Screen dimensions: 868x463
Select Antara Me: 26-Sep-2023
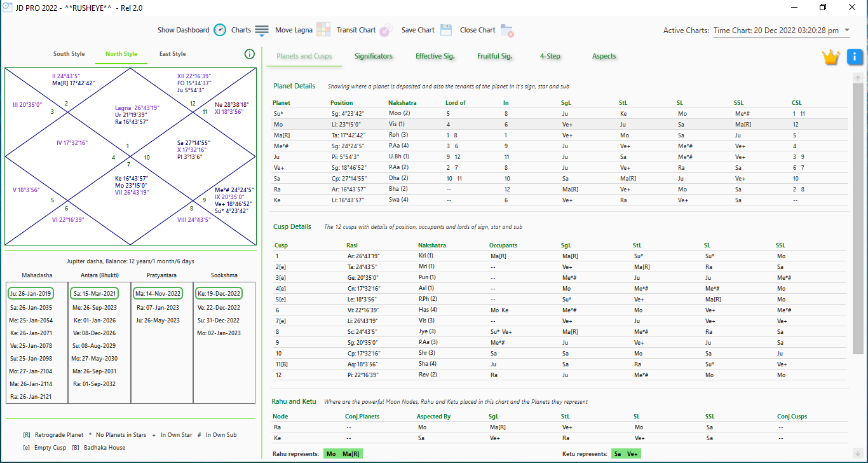pyautogui.click(x=94, y=307)
